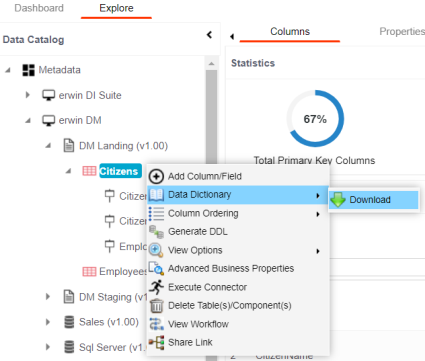Click the View Workflow icon
The height and width of the screenshot is (361, 425).
[x=156, y=324]
